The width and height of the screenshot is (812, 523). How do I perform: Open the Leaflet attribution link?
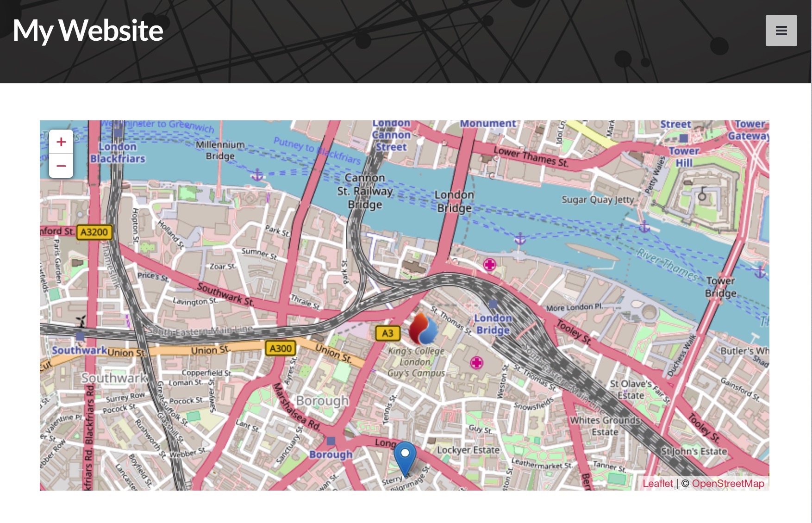tap(657, 483)
